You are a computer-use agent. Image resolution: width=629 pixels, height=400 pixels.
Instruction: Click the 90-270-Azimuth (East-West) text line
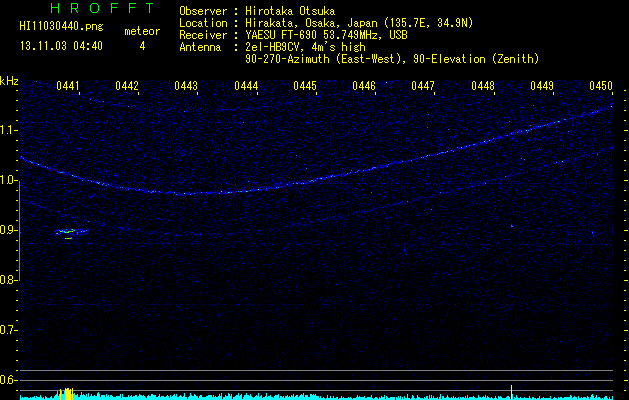tap(392, 59)
